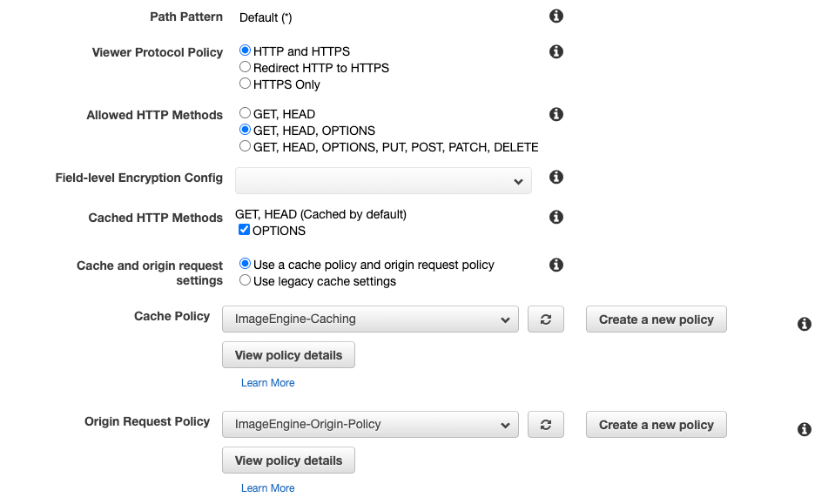835x504 pixels.
Task: Uncheck OPTIONS under Cached HTTP Methods
Action: tap(245, 230)
